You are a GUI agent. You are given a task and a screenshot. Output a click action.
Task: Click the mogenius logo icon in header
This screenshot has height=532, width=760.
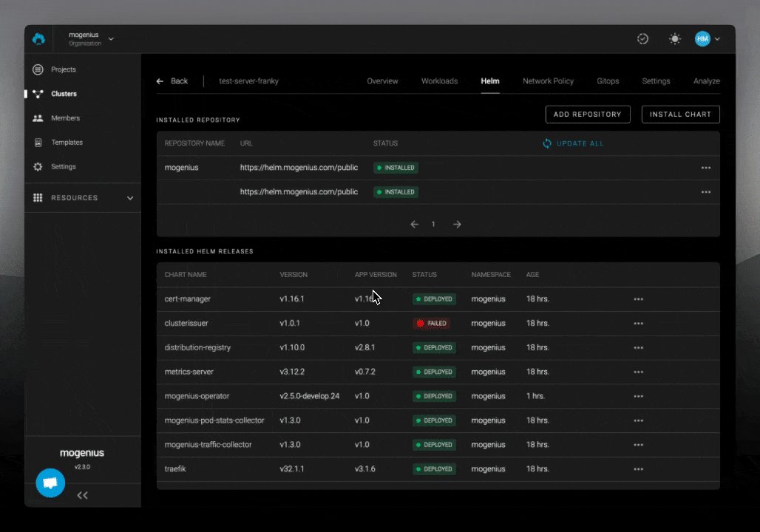[38, 38]
